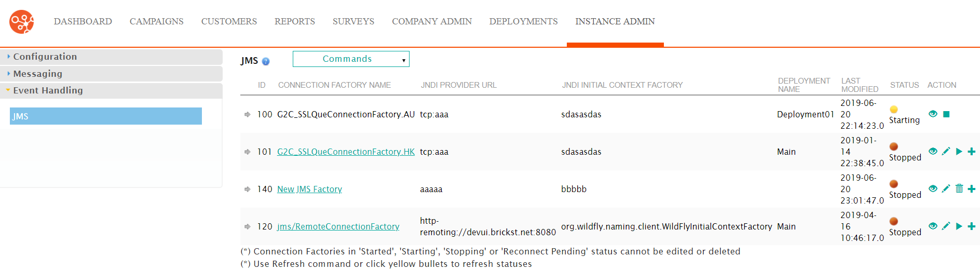Expand the Configuration section
This screenshot has width=980, height=270.
point(111,57)
